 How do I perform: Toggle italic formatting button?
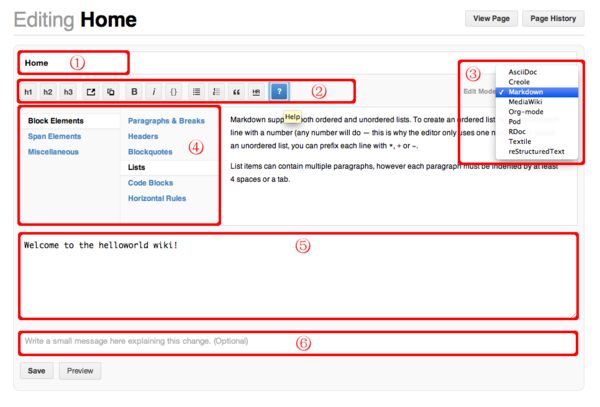(x=154, y=92)
